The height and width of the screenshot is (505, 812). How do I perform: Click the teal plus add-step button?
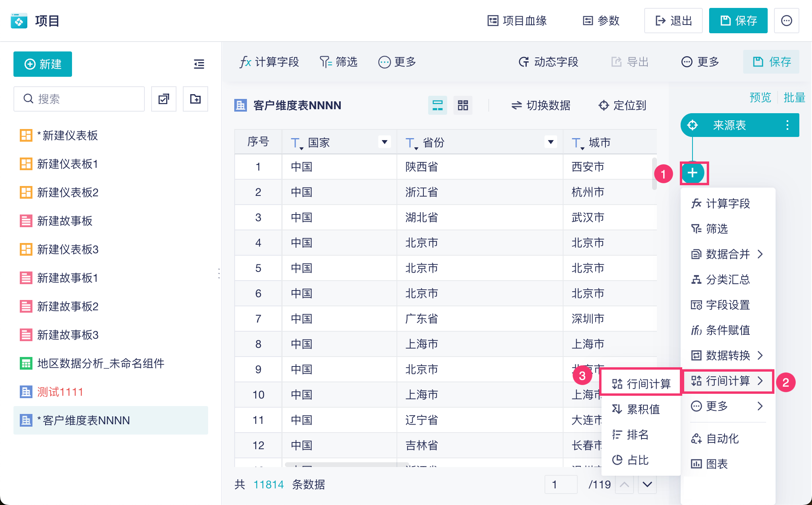click(692, 173)
